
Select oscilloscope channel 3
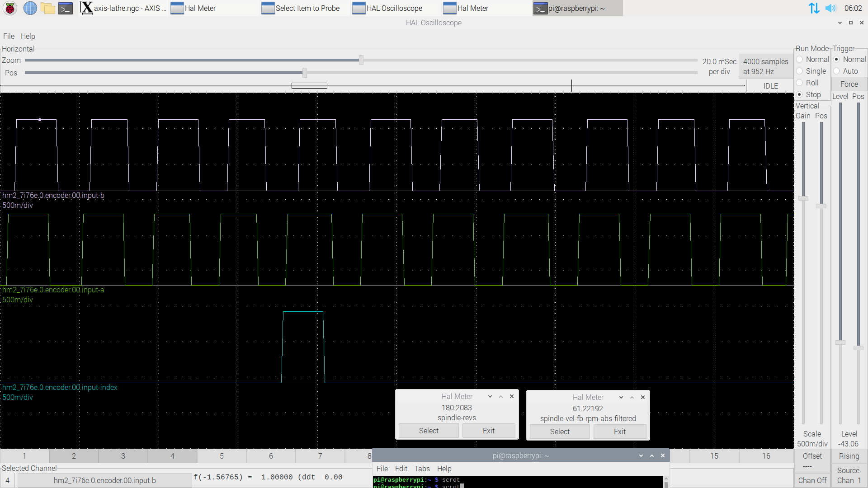[x=123, y=456]
